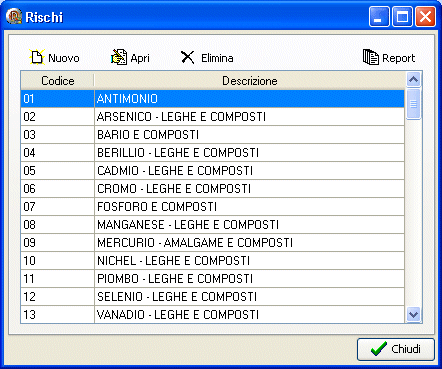Image resolution: width=442 pixels, height=369 pixels.
Task: Click the Nuovo new document icon
Action: pos(37,57)
